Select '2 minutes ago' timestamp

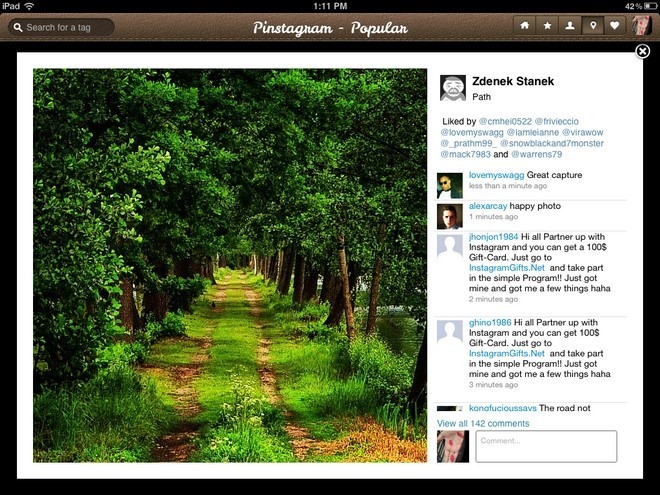493,299
